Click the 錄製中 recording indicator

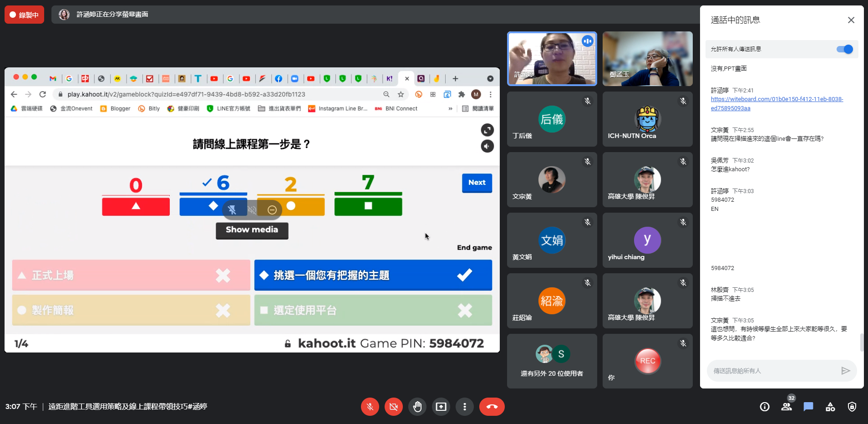(25, 15)
